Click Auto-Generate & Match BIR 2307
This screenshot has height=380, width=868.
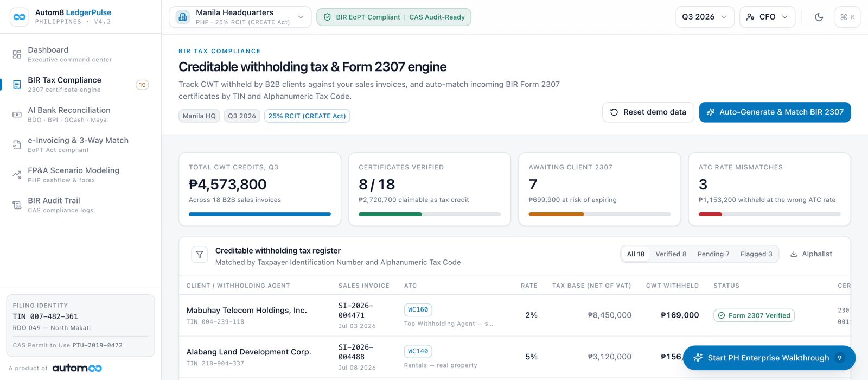775,112
